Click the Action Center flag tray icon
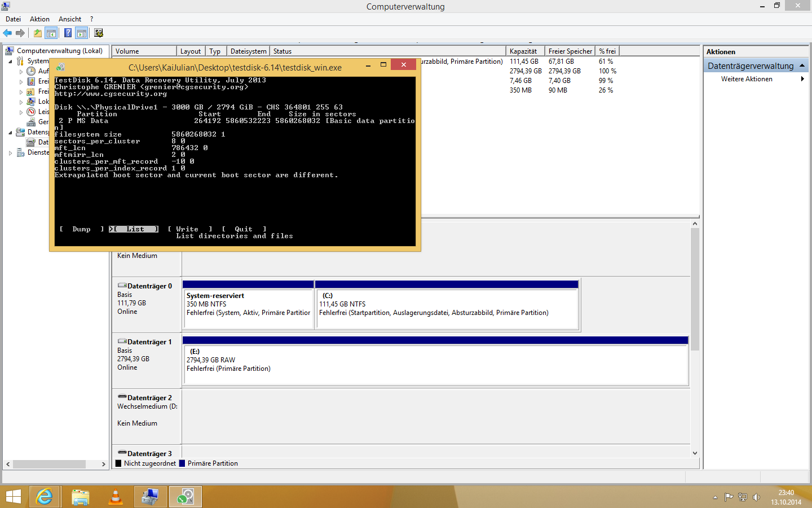The height and width of the screenshot is (508, 812). click(729, 497)
